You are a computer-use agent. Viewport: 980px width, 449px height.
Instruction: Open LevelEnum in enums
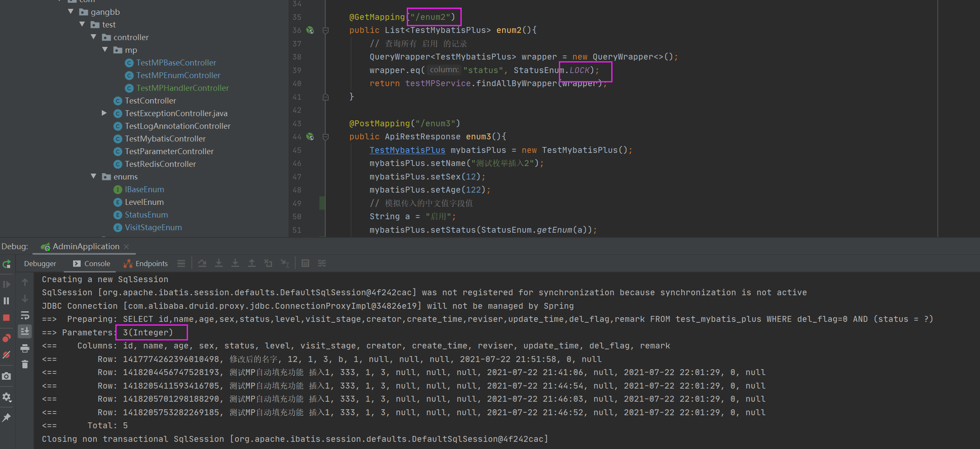(144, 202)
